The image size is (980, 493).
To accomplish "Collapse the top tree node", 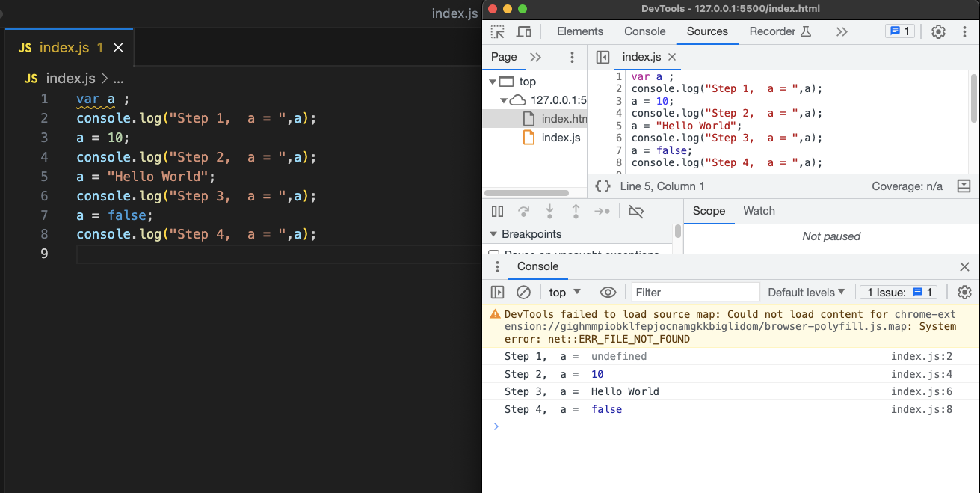I will (493, 82).
